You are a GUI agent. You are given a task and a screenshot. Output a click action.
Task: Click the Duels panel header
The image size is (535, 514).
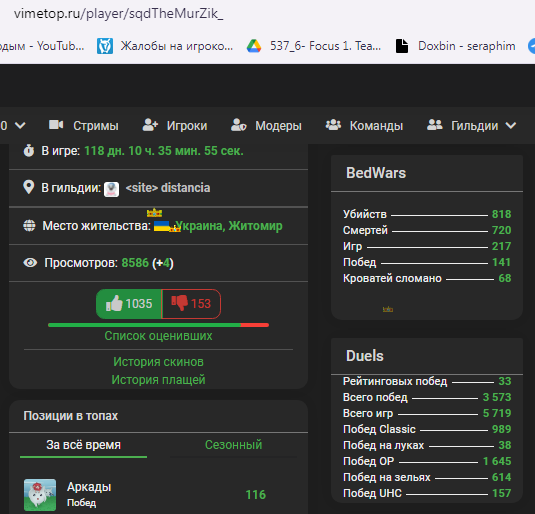pyautogui.click(x=365, y=356)
